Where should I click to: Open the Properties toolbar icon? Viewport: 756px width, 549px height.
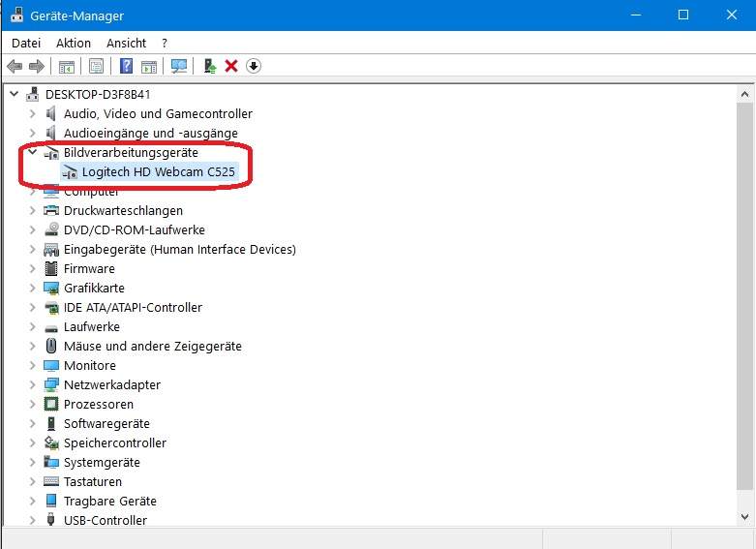96,66
